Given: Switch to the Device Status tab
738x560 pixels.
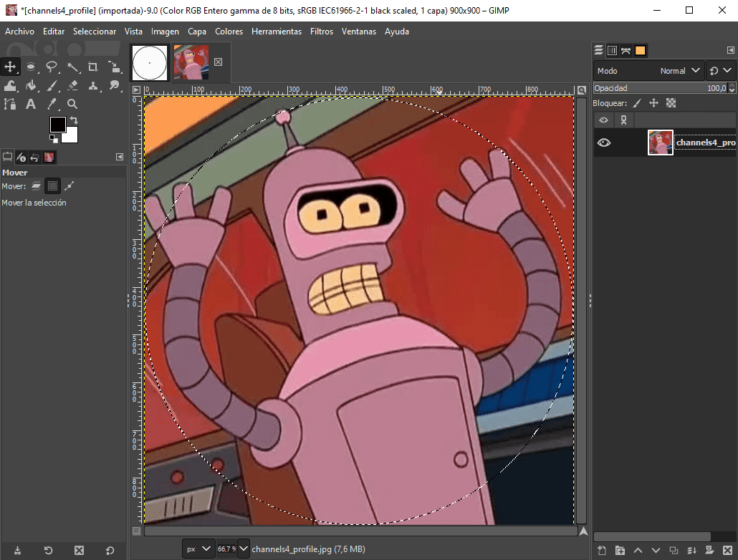Looking at the screenshot, I should point(21,157).
